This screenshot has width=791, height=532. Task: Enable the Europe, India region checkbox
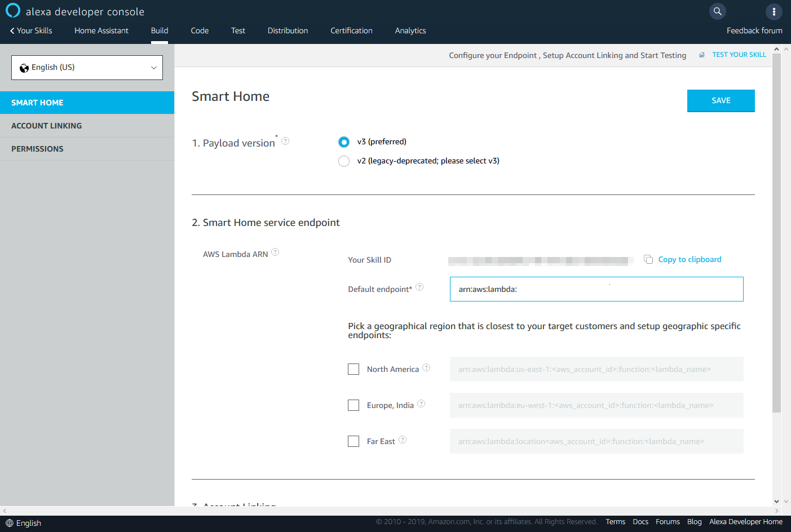pos(353,405)
